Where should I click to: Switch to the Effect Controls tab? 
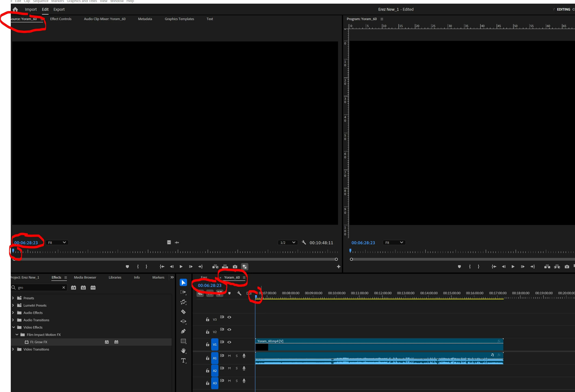click(x=61, y=19)
